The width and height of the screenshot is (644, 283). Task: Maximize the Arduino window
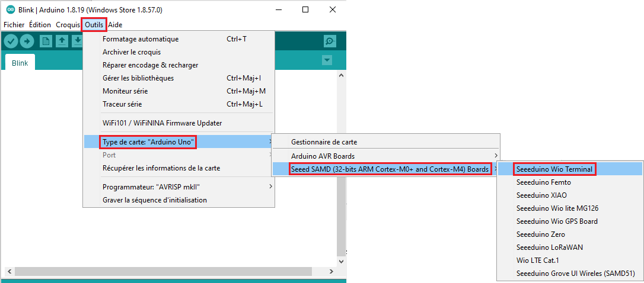coord(305,9)
